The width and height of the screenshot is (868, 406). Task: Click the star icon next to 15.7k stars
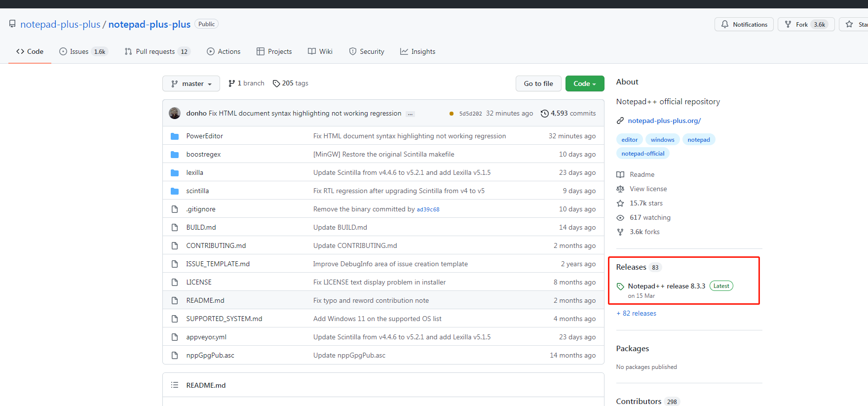point(620,203)
